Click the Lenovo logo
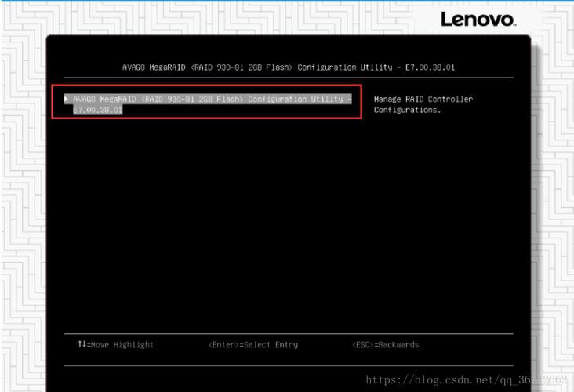The image size is (574, 392). 478,19
